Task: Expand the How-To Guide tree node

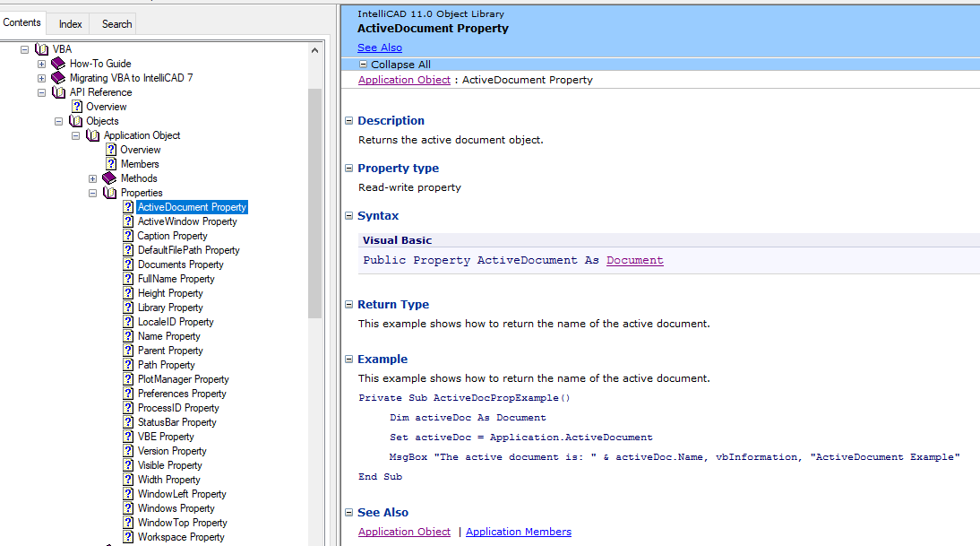Action: [x=41, y=63]
